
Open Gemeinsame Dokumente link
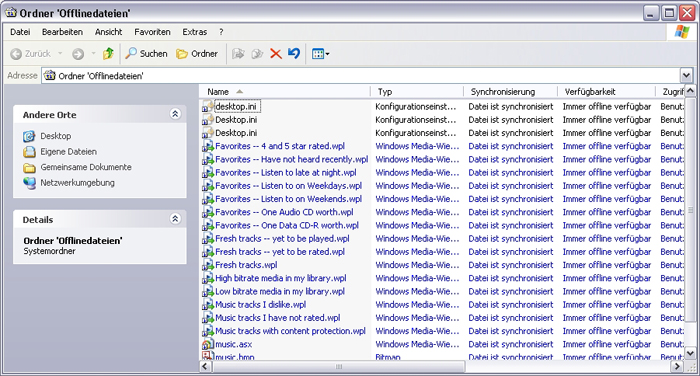[86, 167]
